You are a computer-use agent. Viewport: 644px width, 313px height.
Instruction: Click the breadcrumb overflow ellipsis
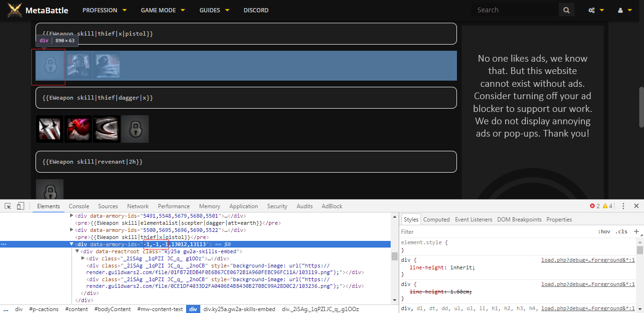[6, 309]
